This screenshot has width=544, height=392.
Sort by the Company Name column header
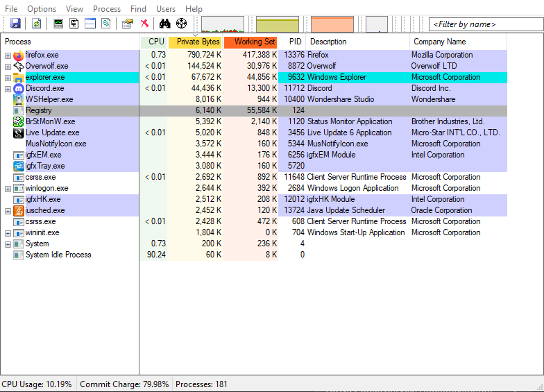click(x=458, y=42)
